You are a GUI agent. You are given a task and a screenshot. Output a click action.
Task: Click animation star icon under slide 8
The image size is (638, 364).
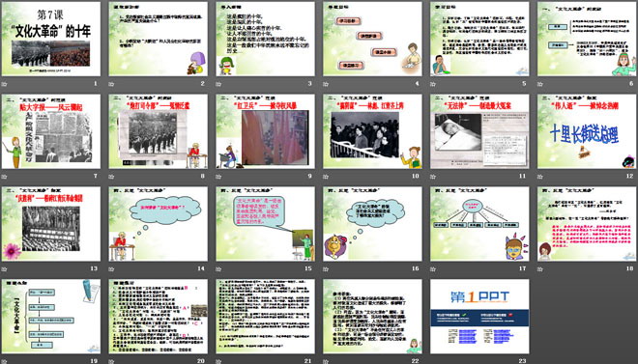click(111, 177)
